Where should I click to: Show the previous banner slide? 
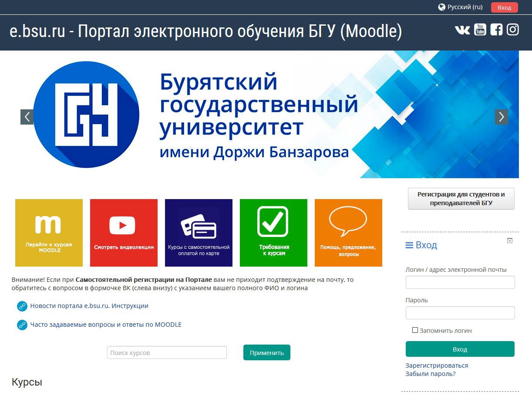tap(27, 117)
